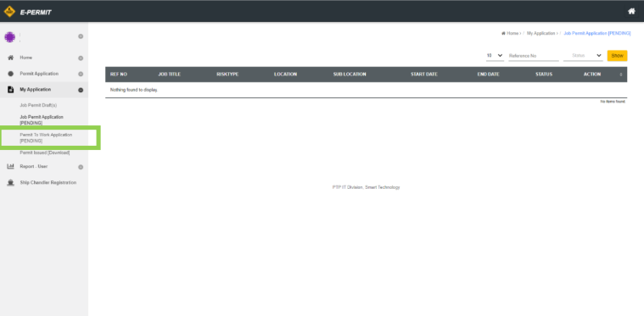Image resolution: width=644 pixels, height=316 pixels.
Task: Open Job Permit Draft(s) submenu
Action: pyautogui.click(x=38, y=105)
